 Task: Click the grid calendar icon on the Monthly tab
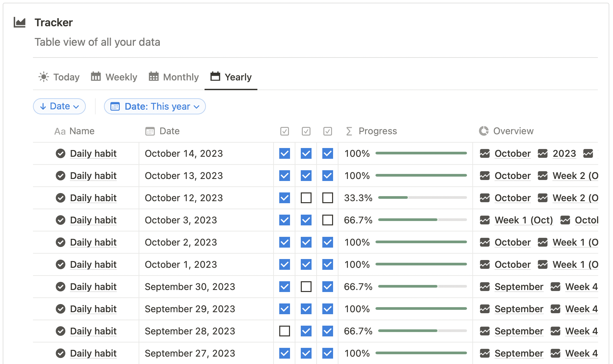[x=154, y=77]
